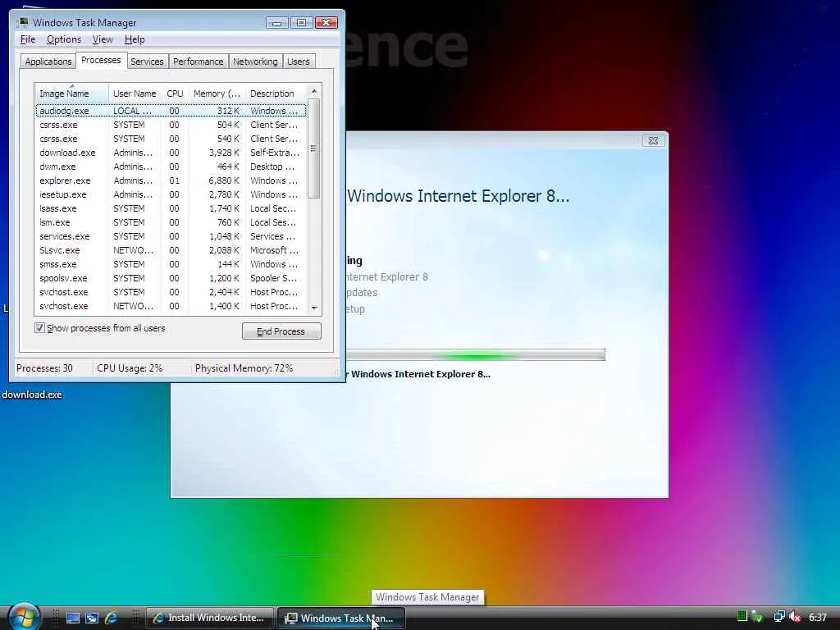
Task: Select the iesetup.exe process row
Action: (x=171, y=194)
